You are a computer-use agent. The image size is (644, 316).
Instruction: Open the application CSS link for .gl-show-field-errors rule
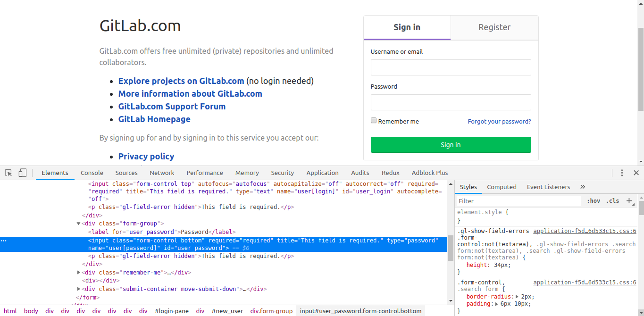point(585,231)
